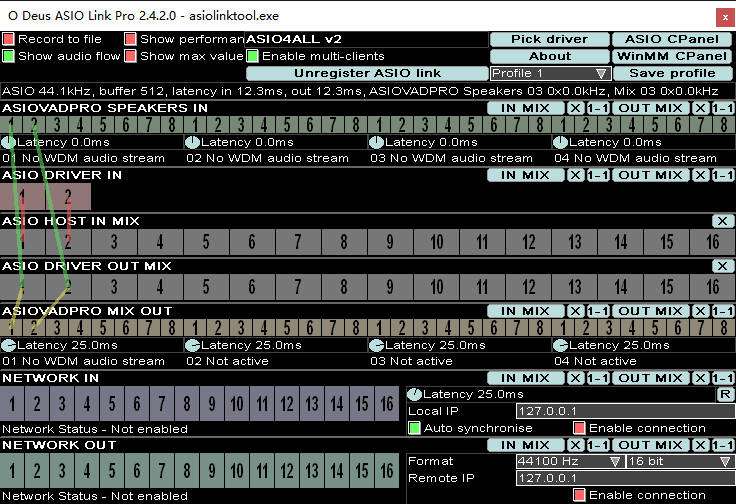Click channel 1 in ASIO DRIVER IN
736x504 pixels.
(x=22, y=197)
